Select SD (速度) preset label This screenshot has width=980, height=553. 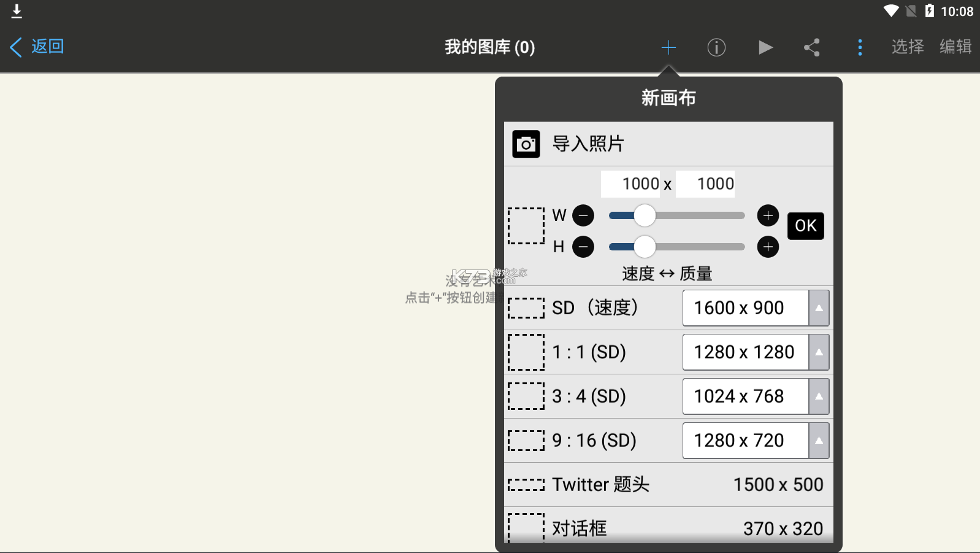tap(595, 307)
